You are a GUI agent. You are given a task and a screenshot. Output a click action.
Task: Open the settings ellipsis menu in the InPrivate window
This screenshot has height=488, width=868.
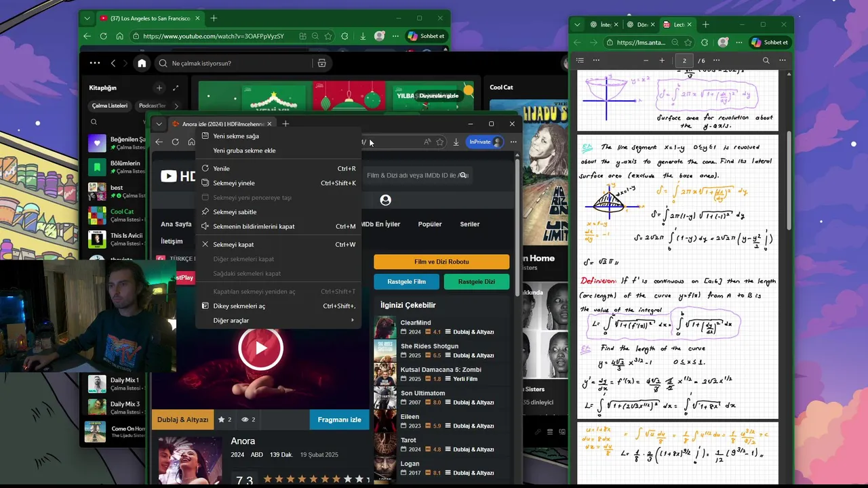tap(513, 142)
